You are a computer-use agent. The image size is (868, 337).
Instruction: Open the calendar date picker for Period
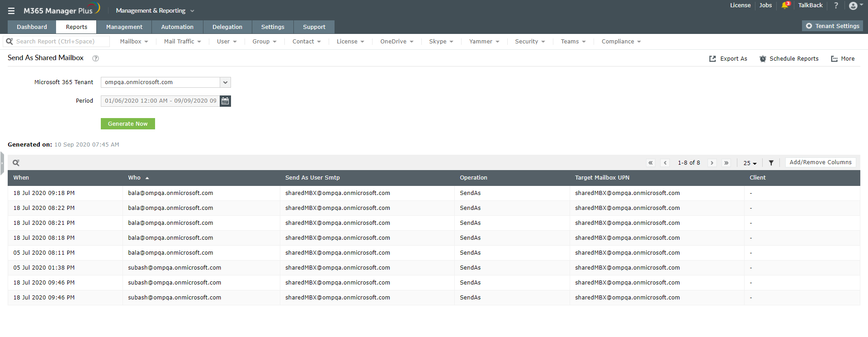[x=225, y=101]
